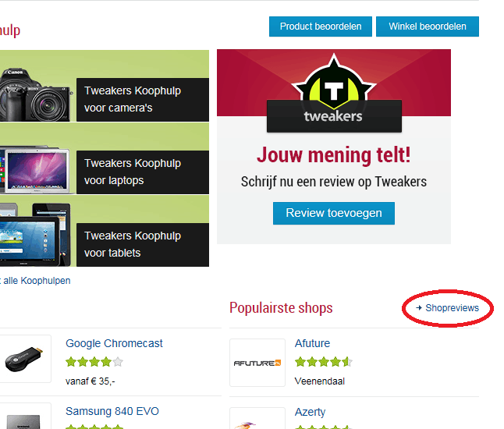The width and height of the screenshot is (504, 429).
Task: Click the 'vanaf € 35,-' price text
Action: 90,381
